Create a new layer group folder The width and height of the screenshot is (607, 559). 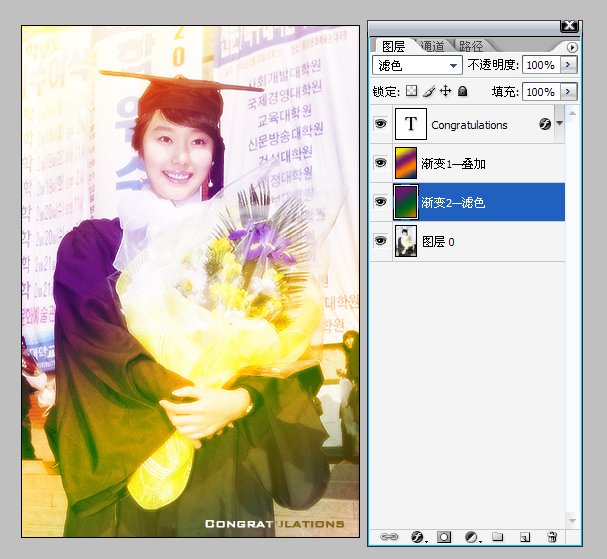point(498,537)
